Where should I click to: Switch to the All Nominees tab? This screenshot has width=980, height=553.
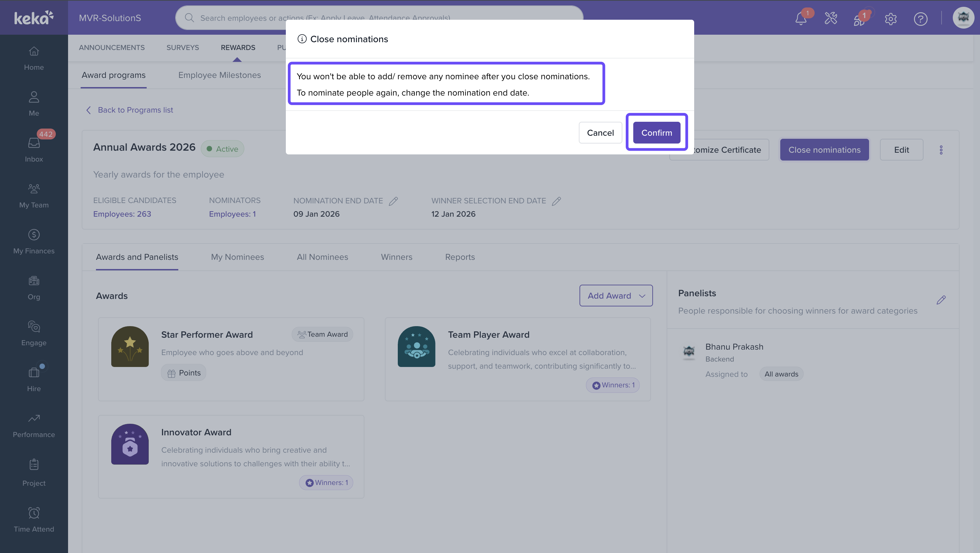click(x=322, y=257)
